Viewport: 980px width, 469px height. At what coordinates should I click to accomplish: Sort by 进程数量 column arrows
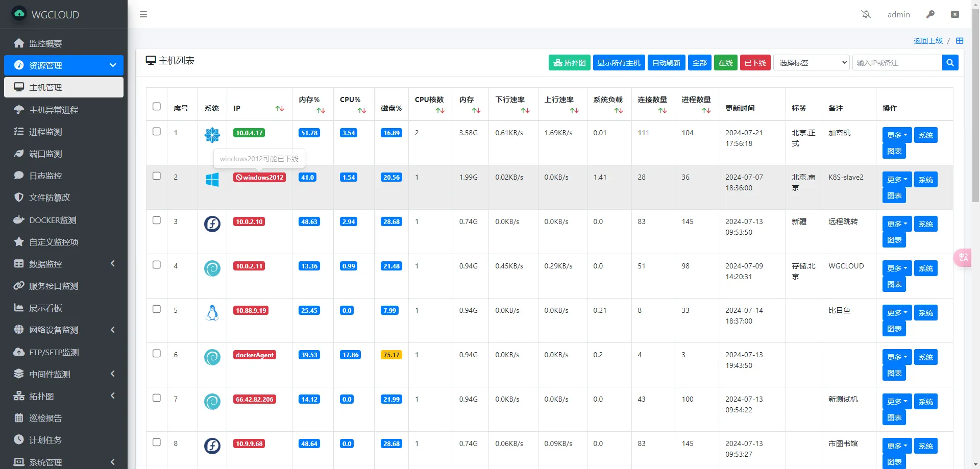tap(706, 110)
